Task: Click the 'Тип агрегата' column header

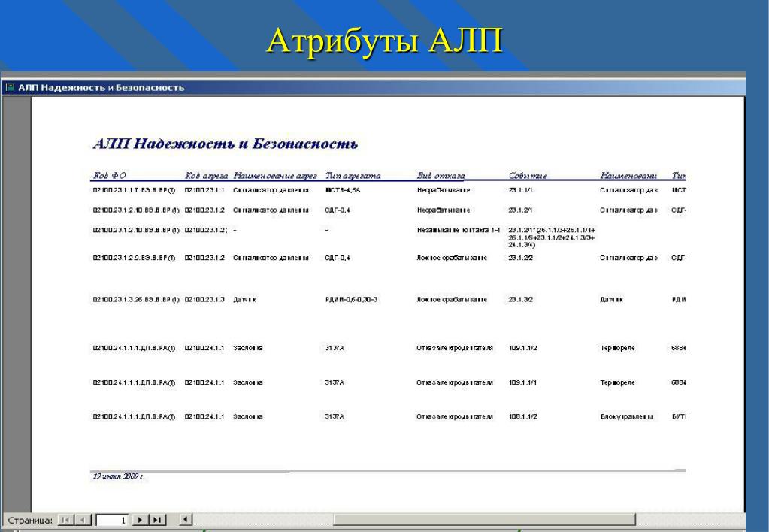Action: 353,176
